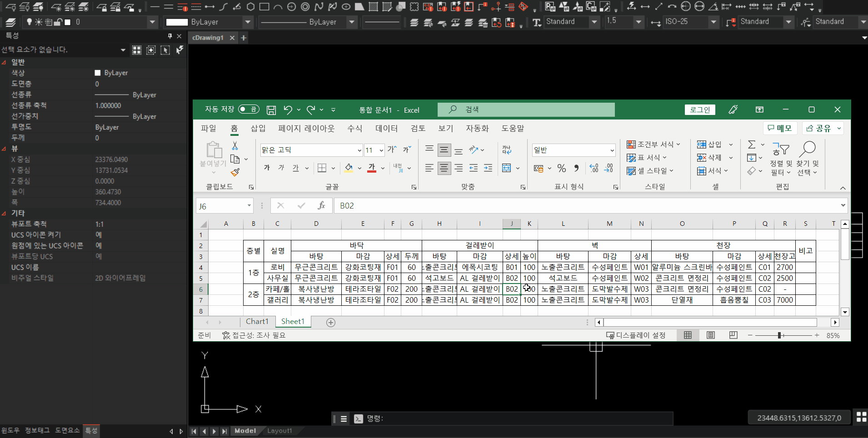
Task: Open the CAD ByLayer color dropdown
Action: point(248,22)
